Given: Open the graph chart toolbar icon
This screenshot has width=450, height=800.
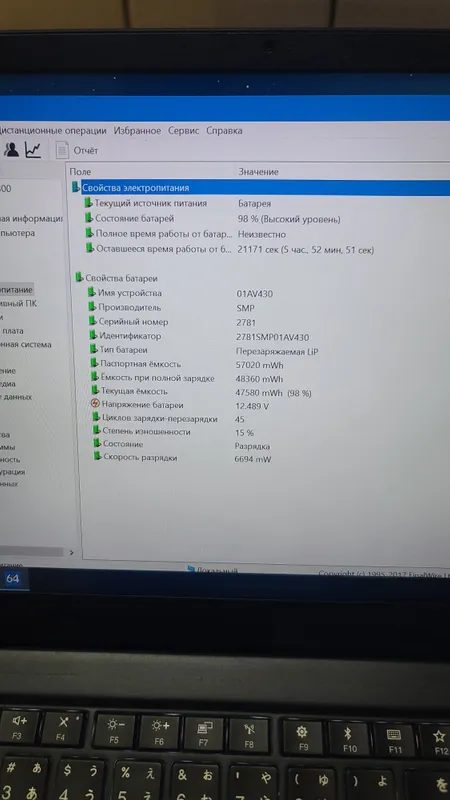Looking at the screenshot, I should [33, 150].
